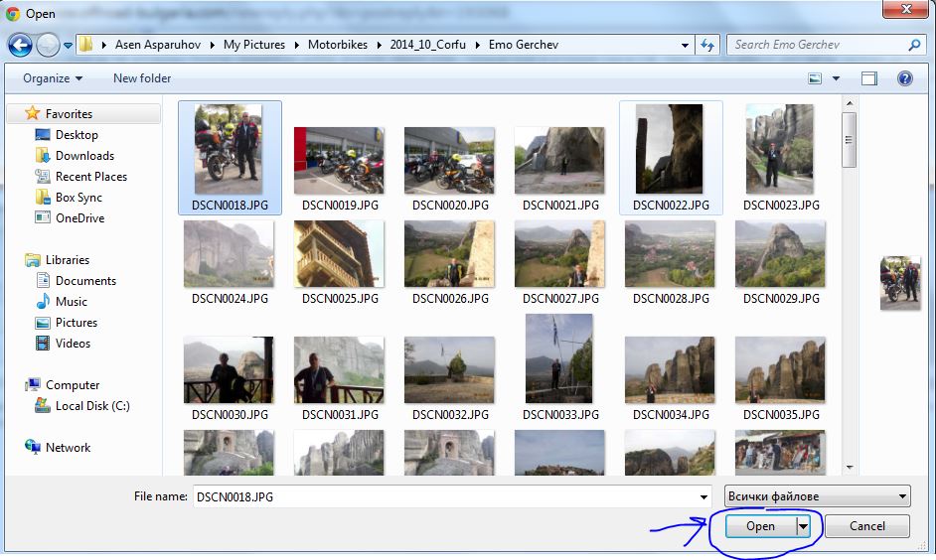This screenshot has width=936, height=560.
Task: Open the Pictures library
Action: click(x=77, y=323)
